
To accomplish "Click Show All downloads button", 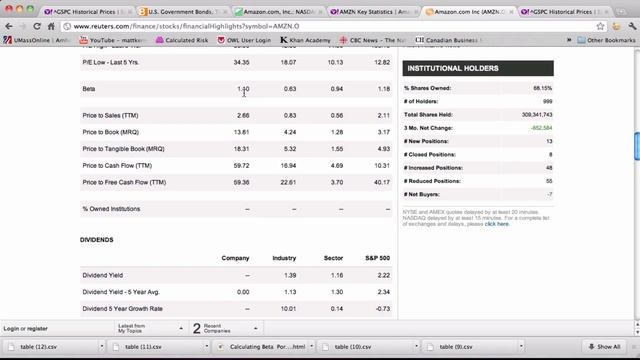I will 604,347.
